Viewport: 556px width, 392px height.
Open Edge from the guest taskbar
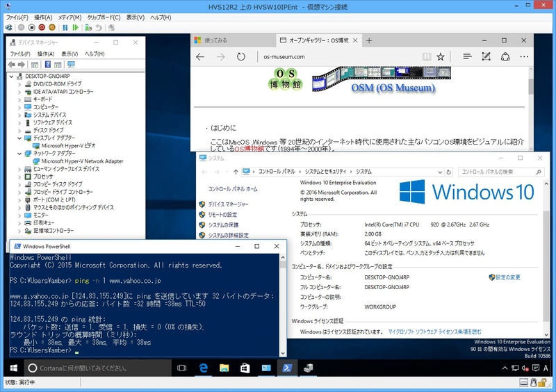click(203, 368)
